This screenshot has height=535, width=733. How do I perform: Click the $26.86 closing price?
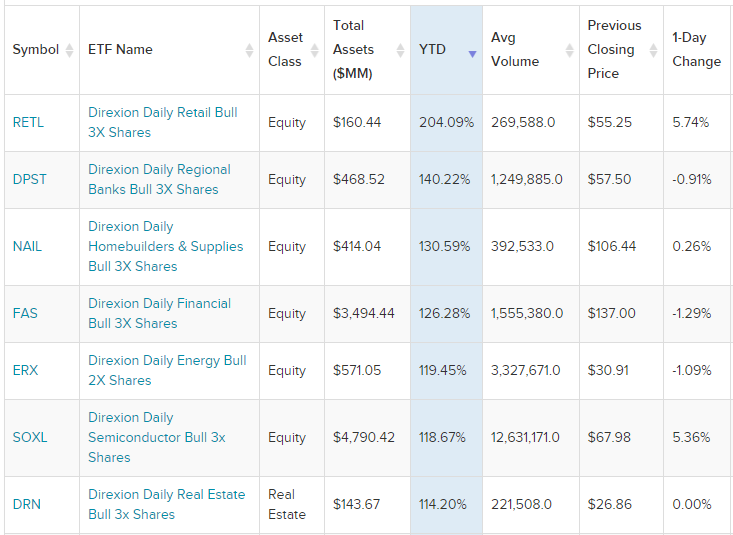pos(610,505)
